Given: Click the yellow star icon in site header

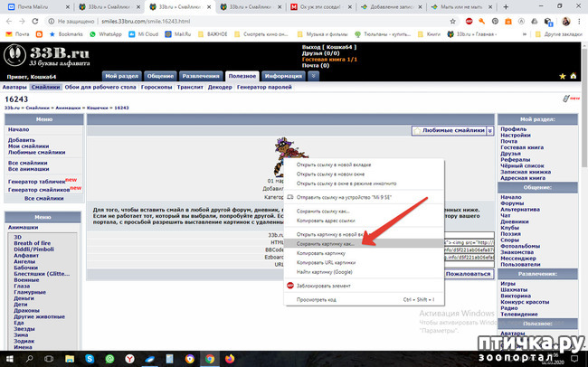Looking at the screenshot, I should point(562,76).
